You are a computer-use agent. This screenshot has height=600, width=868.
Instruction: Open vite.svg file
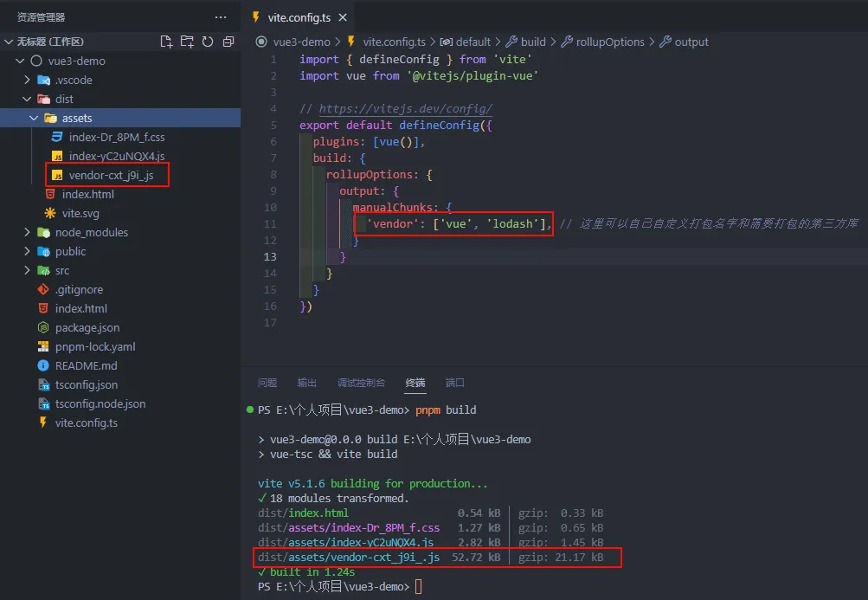pyautogui.click(x=80, y=213)
